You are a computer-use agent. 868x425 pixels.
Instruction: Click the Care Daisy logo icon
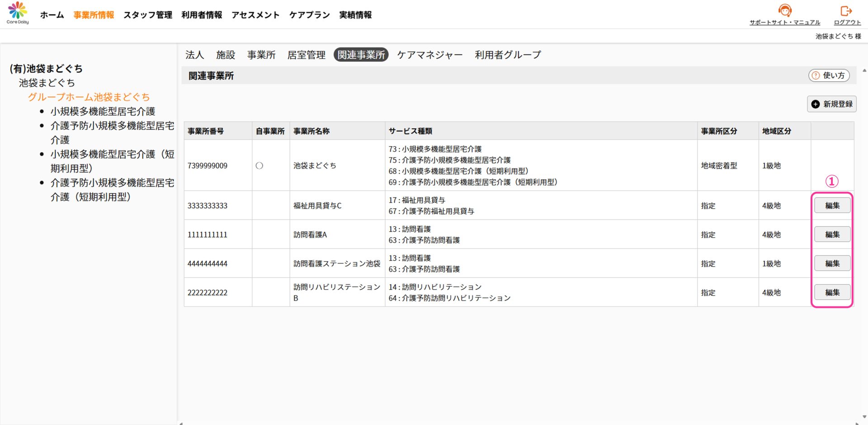[x=18, y=10]
